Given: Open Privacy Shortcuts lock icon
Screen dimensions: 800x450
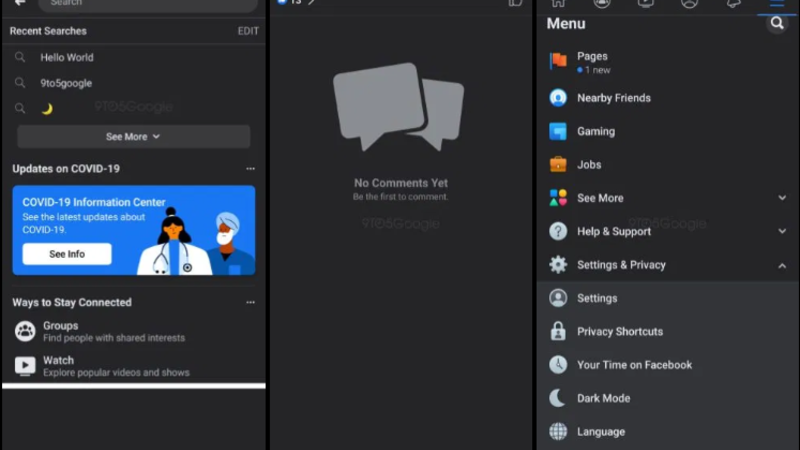Looking at the screenshot, I should coord(558,331).
